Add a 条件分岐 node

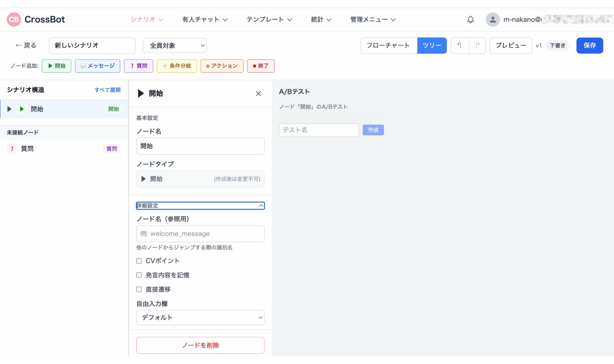tap(177, 66)
